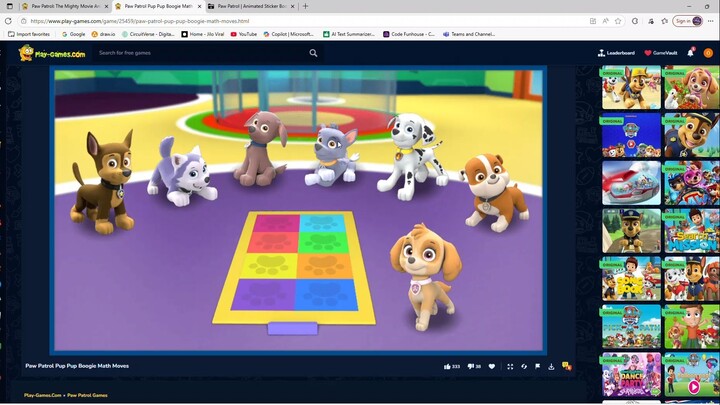
Task: Open the Leaderboard page
Action: point(616,53)
